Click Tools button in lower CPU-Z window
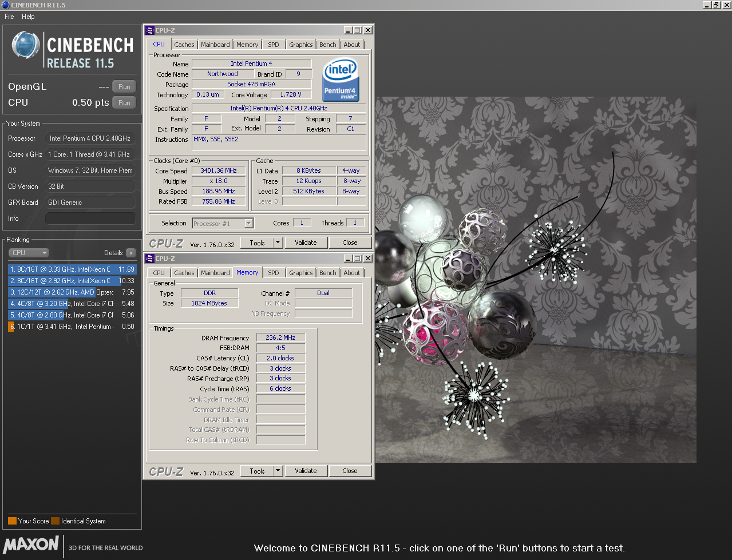This screenshot has height=560, width=732. tap(257, 471)
